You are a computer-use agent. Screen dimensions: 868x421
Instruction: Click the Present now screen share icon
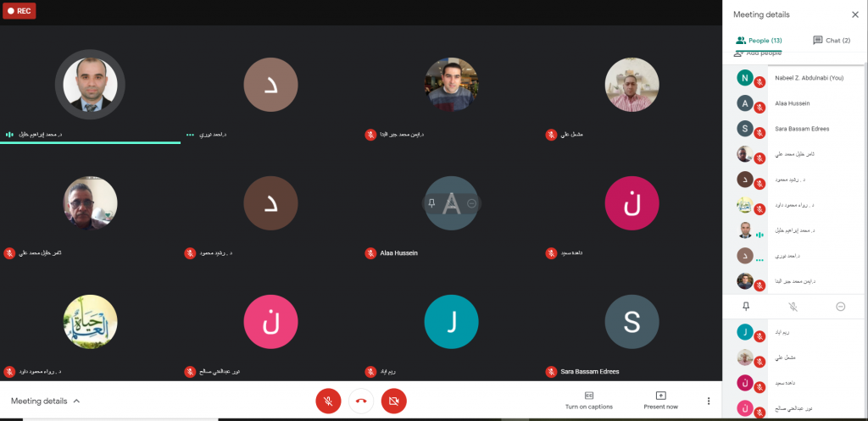(660, 396)
